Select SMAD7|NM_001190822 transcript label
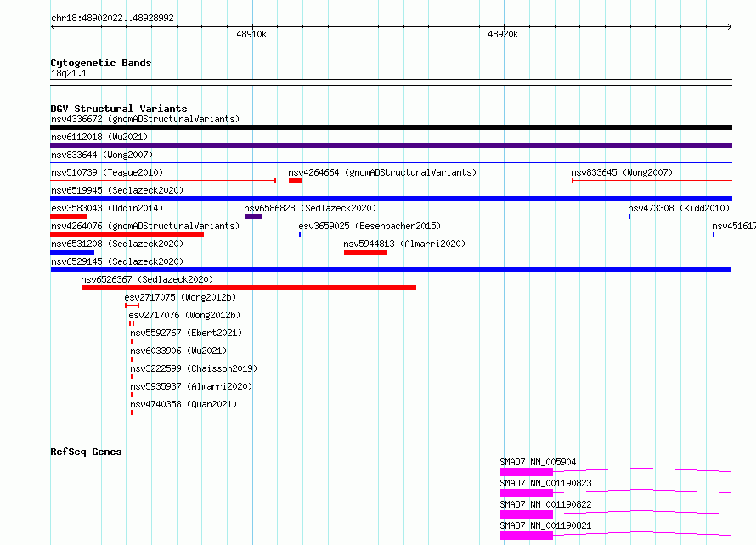Screen dimensions: 756x545 click(546, 504)
